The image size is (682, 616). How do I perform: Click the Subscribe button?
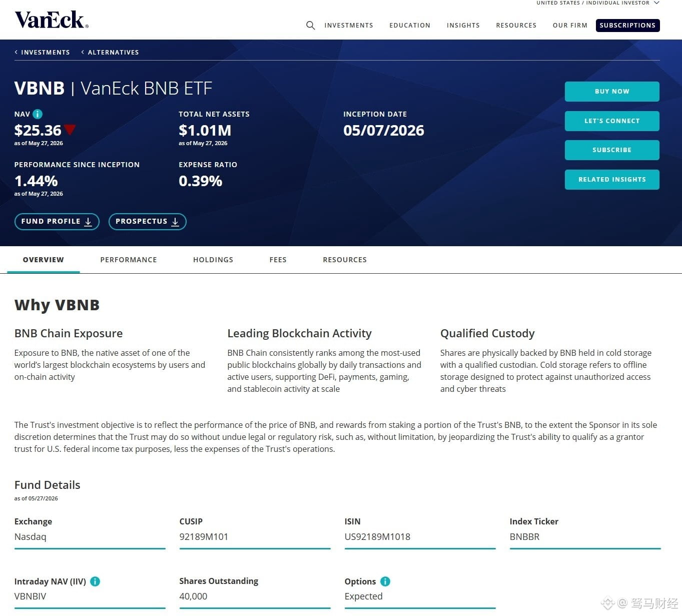pos(612,150)
